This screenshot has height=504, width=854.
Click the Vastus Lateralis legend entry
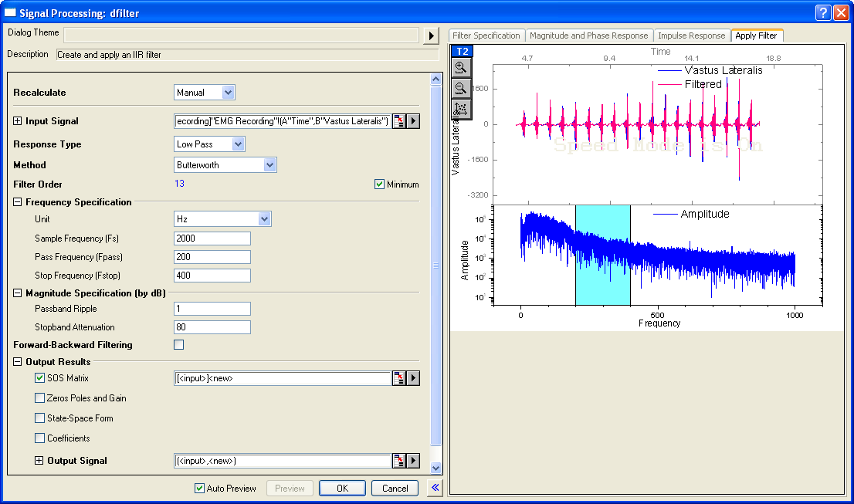710,70
